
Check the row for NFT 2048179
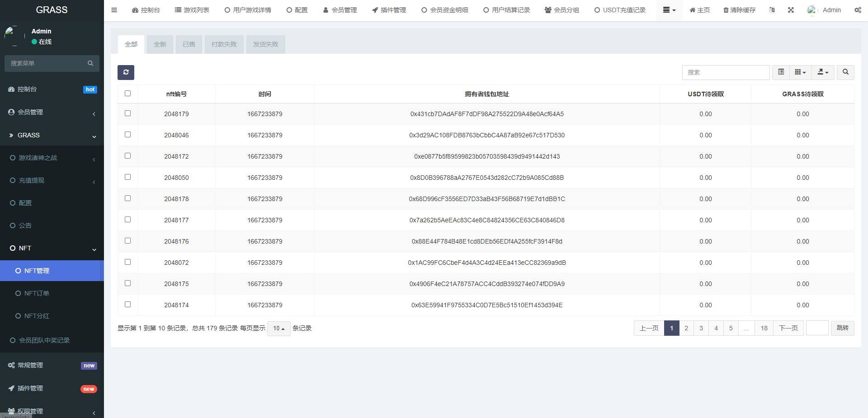tap(127, 113)
